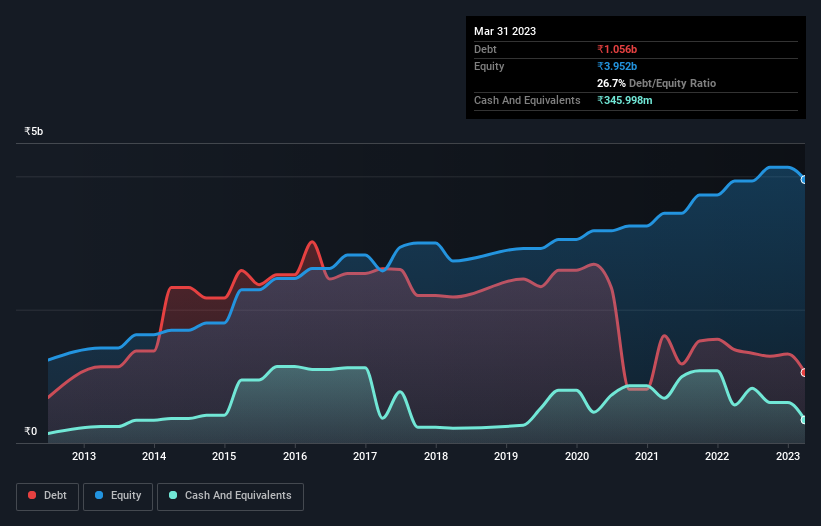
Task: Toggle the Debt series legend button
Action: 47,496
